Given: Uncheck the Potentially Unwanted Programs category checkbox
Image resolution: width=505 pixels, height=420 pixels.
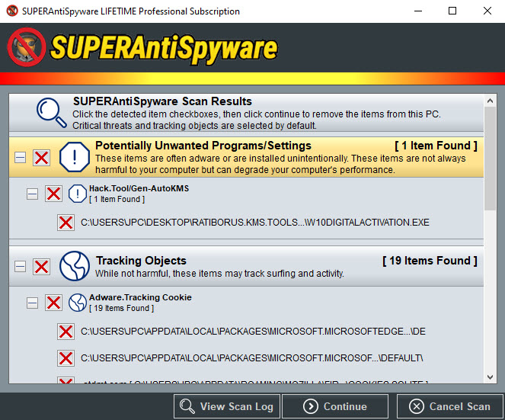Looking at the screenshot, I should click(x=42, y=158).
